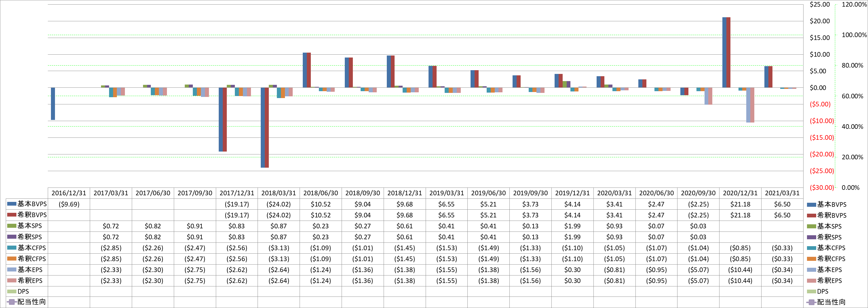This screenshot has width=868, height=308.
Task: Click the negative blue 基本BVPS bar at 2017/12/31
Action: coord(221,119)
